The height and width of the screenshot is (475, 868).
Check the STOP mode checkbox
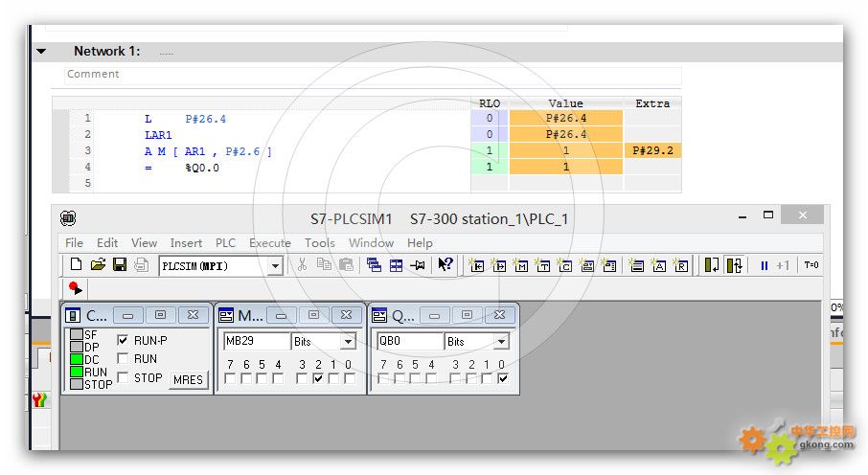[x=123, y=377]
